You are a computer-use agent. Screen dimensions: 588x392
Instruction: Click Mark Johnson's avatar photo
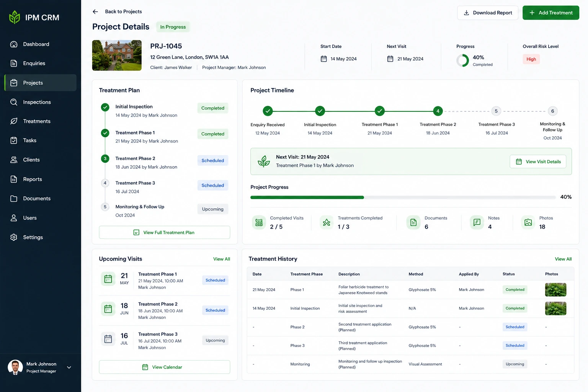click(15, 367)
